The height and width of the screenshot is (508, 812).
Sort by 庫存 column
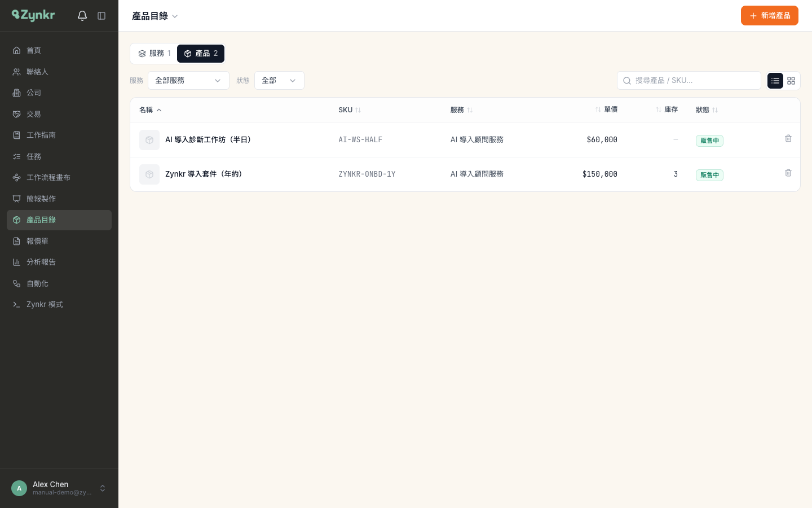tap(667, 110)
